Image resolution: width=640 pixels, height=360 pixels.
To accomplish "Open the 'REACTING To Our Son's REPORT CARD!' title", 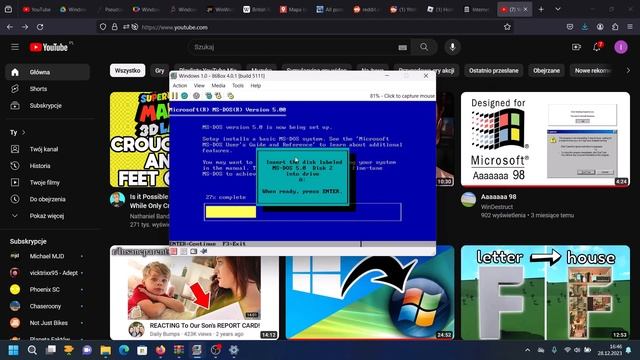I will click(x=204, y=326).
